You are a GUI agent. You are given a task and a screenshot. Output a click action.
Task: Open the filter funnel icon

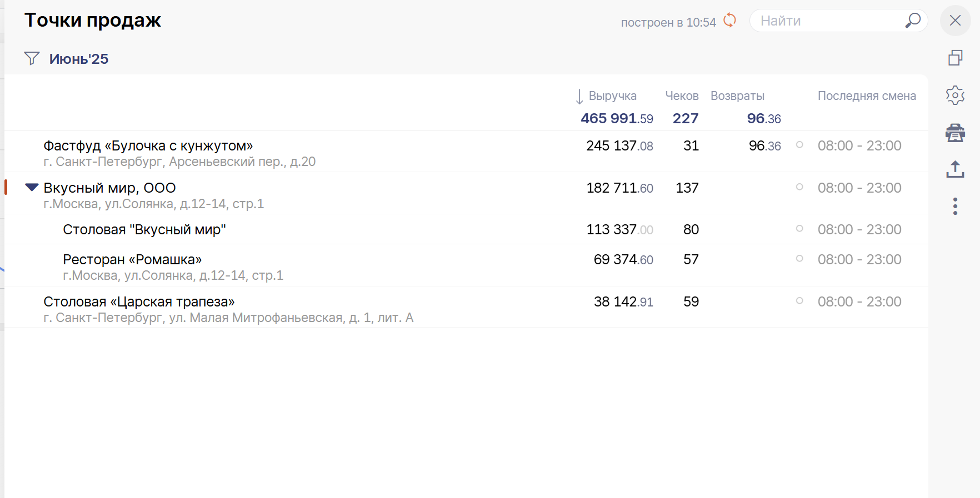32,58
